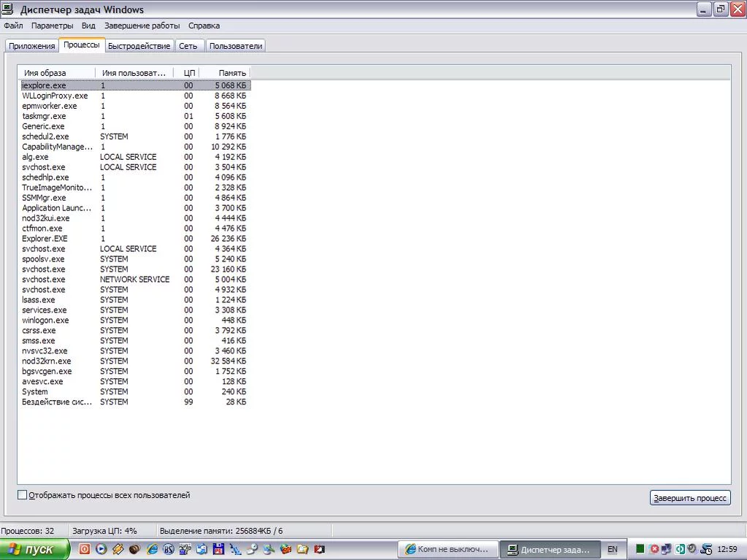Screen dimensions: 747x560
Task: Sort by Имя пользователя column header
Action: coord(134,73)
